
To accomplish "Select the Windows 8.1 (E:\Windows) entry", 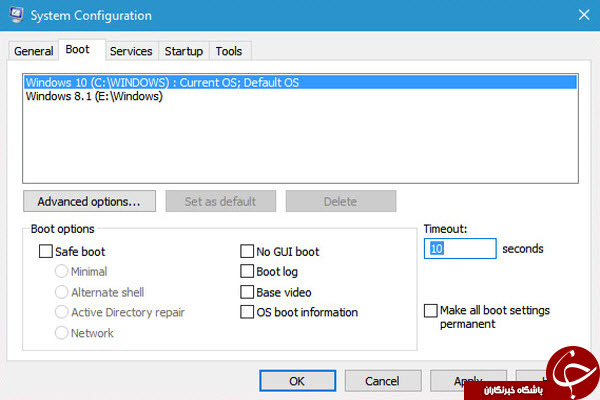I will 300,96.
